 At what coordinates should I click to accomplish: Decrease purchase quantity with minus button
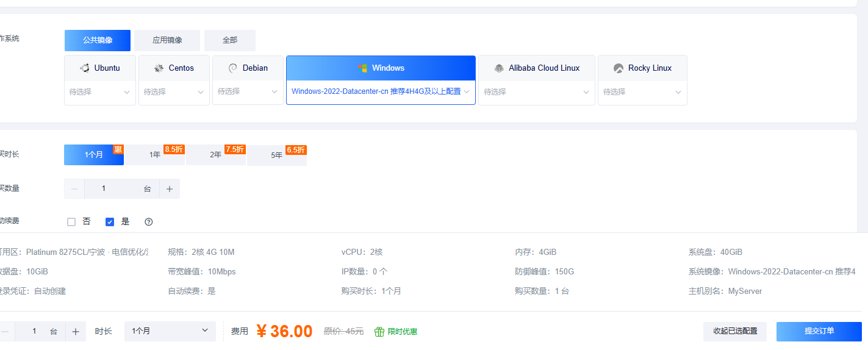(74, 189)
